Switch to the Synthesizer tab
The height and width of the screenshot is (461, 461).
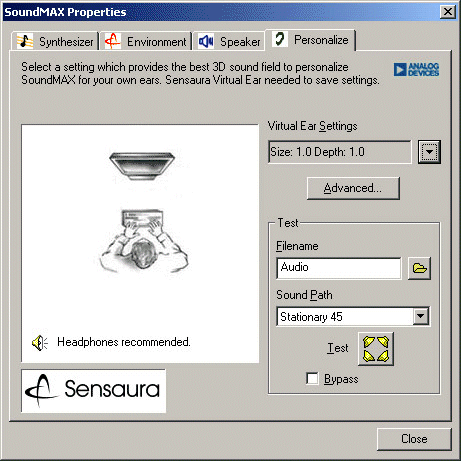pos(55,42)
